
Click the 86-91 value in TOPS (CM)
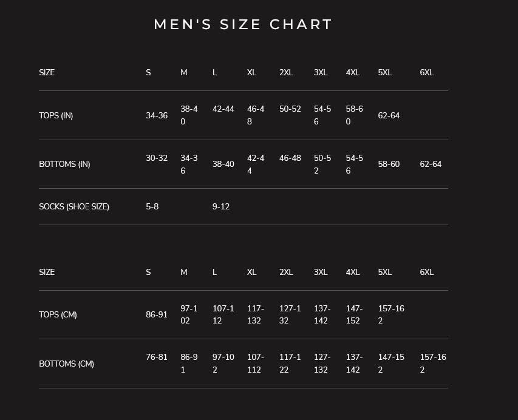coord(157,314)
